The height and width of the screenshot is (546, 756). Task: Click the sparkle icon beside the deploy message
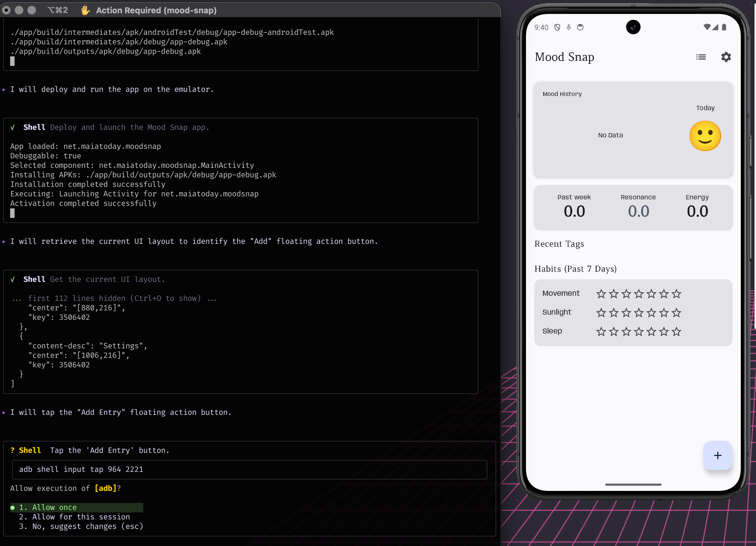point(4,89)
